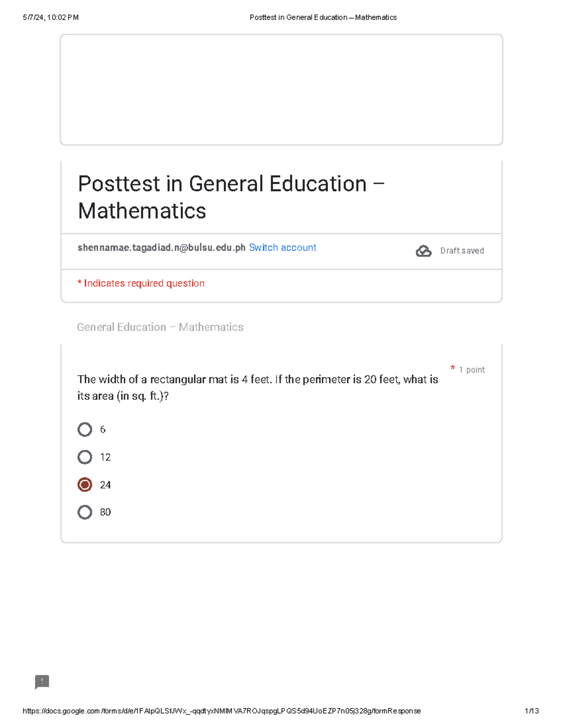Click the radio circle icon next to 80
The width and height of the screenshot is (563, 728).
pyautogui.click(x=85, y=512)
